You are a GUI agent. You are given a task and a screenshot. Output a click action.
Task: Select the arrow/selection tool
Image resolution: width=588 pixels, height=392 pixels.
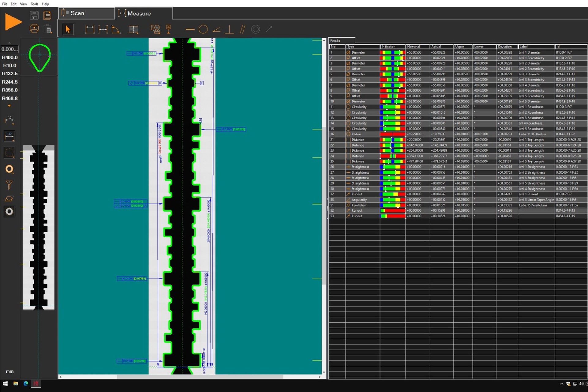(x=68, y=29)
